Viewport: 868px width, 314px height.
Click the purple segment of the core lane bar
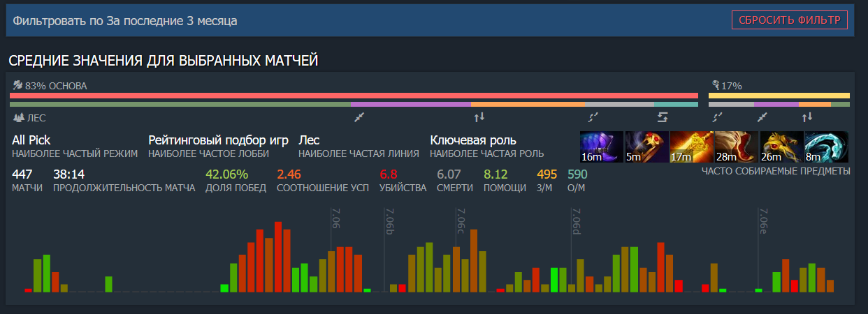pyautogui.click(x=410, y=105)
